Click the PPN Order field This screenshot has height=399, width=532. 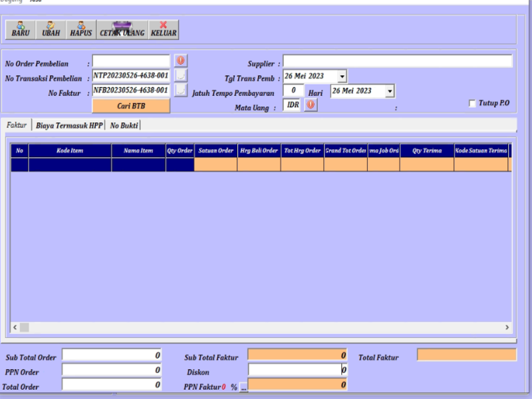pos(112,370)
